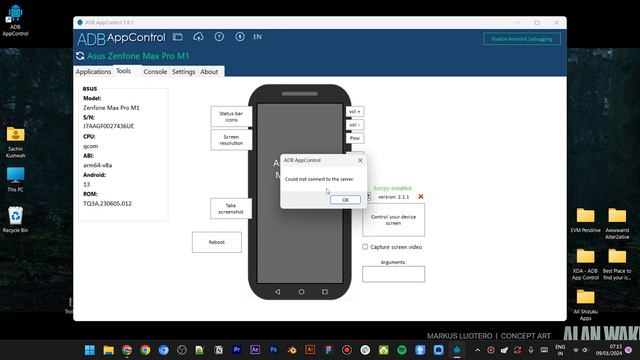Click the ADB AppControl taskbar icon
Viewport: 640px width, 360px height.
[x=457, y=350]
